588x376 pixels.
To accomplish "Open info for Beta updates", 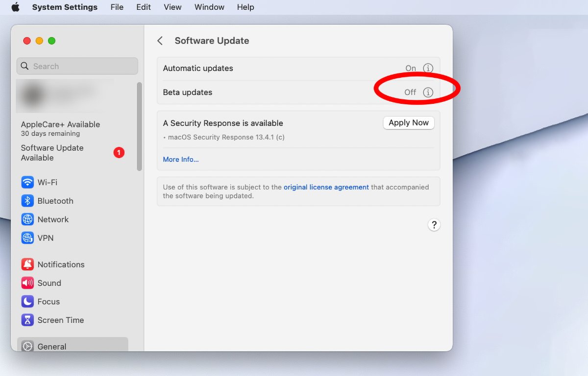I will [x=428, y=93].
